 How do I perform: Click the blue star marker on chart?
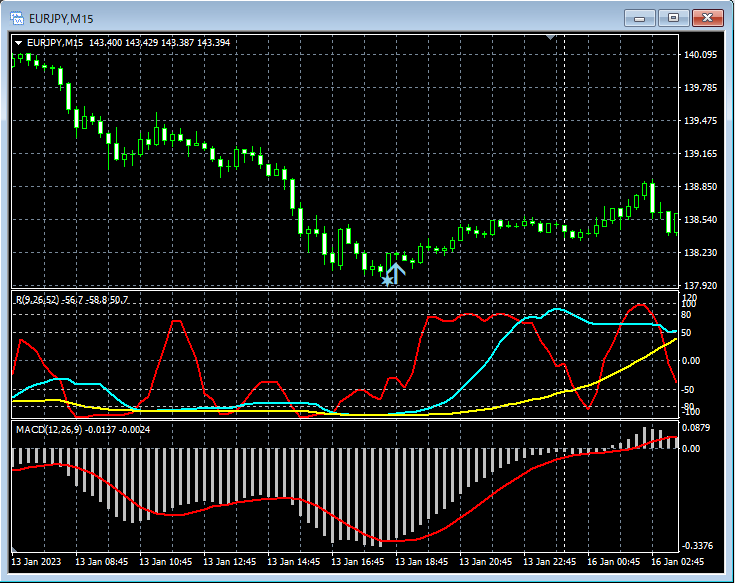387,281
